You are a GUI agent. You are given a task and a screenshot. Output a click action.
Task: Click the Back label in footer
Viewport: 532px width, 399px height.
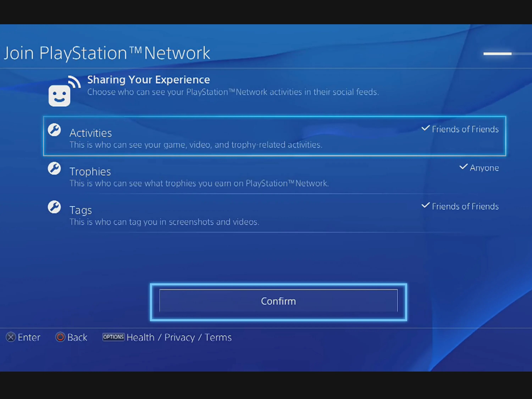pyautogui.click(x=77, y=337)
